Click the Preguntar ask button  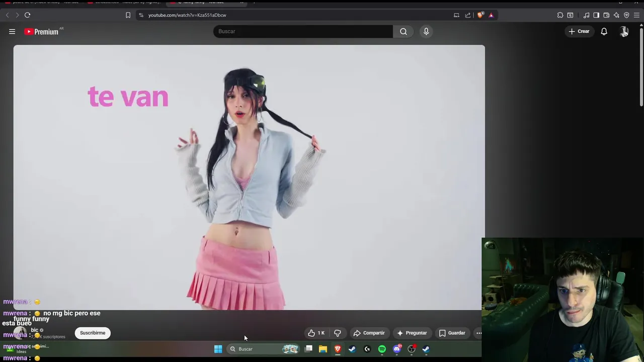point(412,333)
